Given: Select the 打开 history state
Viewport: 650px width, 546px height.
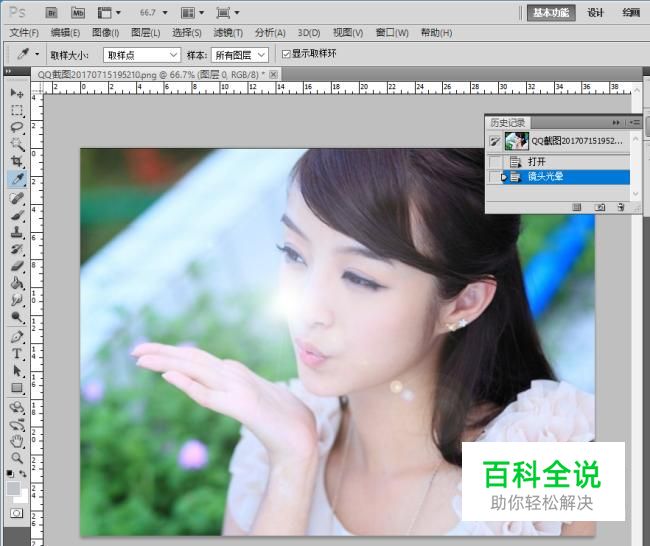Looking at the screenshot, I should (559, 162).
